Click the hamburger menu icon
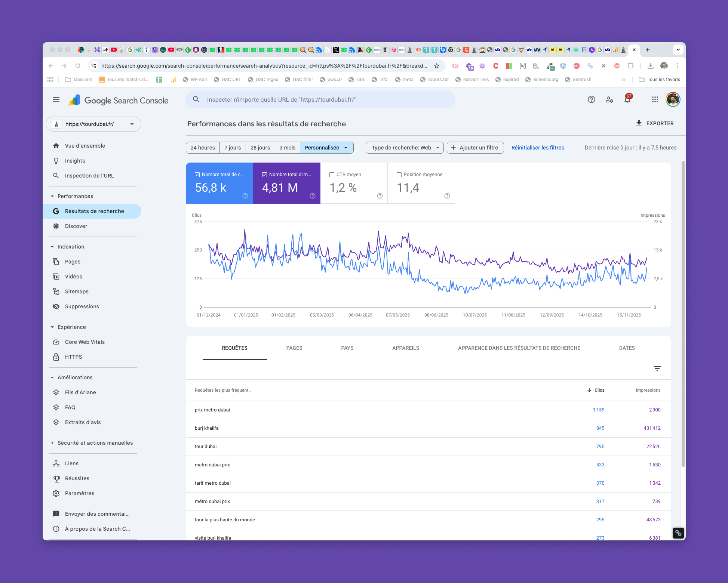Viewport: 728px width, 583px height. click(56, 99)
